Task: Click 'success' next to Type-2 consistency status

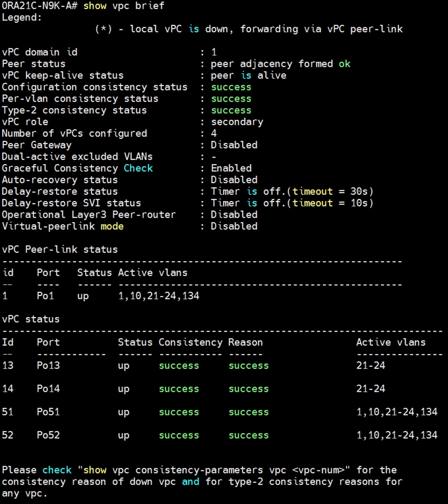Action: point(231,111)
